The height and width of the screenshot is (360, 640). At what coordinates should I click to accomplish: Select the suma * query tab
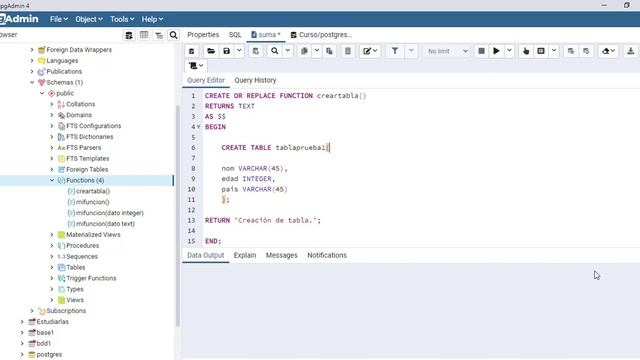pyautogui.click(x=266, y=35)
